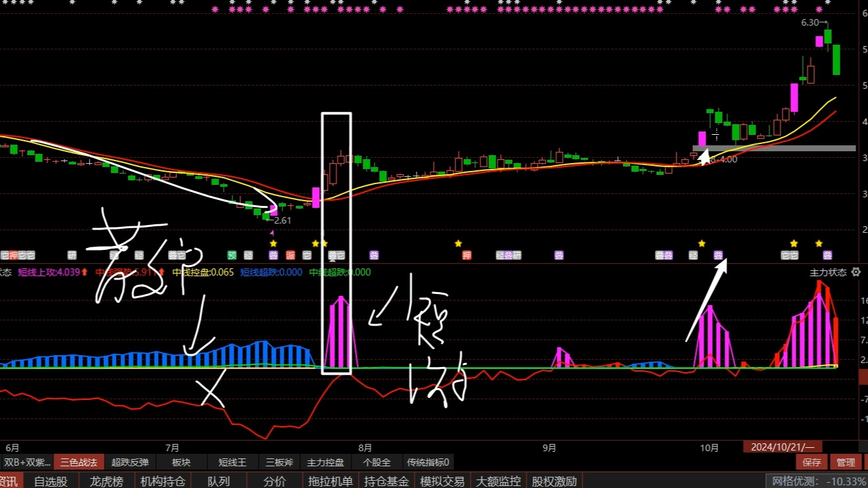The width and height of the screenshot is (868, 488).
Task: Switch to 大额监控 bottom tab
Action: click(499, 481)
